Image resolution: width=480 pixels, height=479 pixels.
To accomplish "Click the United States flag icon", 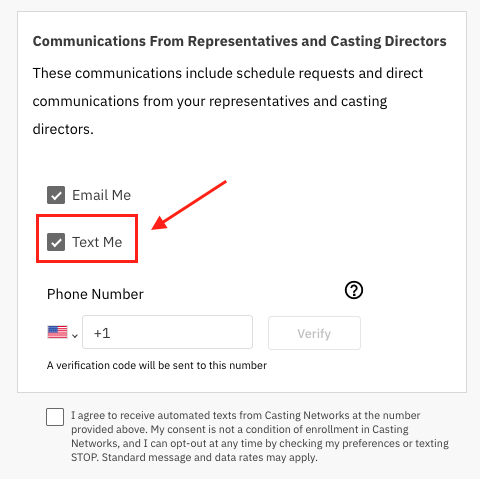I will [x=57, y=332].
